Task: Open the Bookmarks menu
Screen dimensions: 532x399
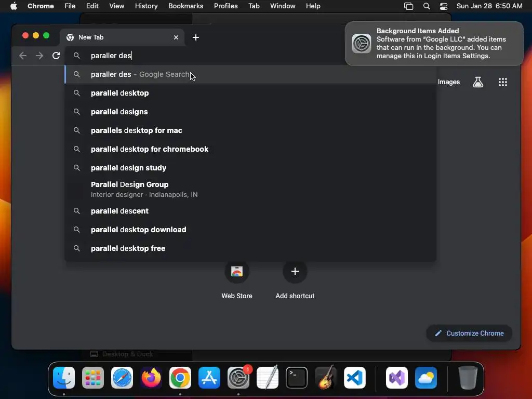Action: click(x=185, y=6)
